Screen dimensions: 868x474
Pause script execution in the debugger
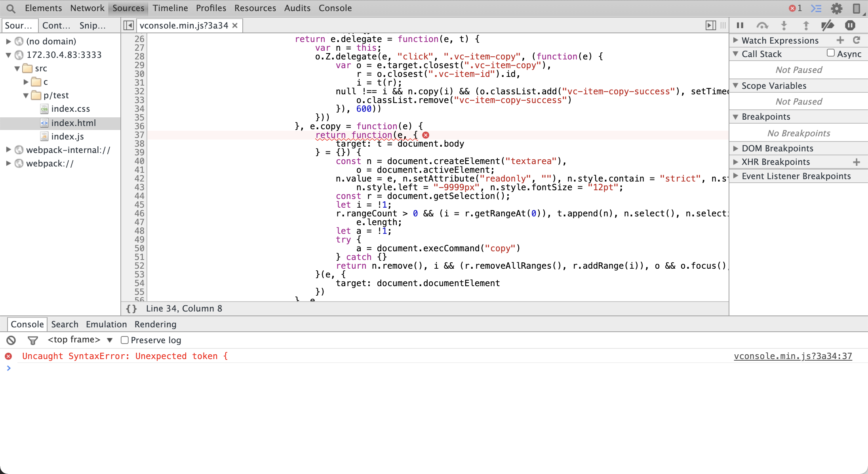740,25
